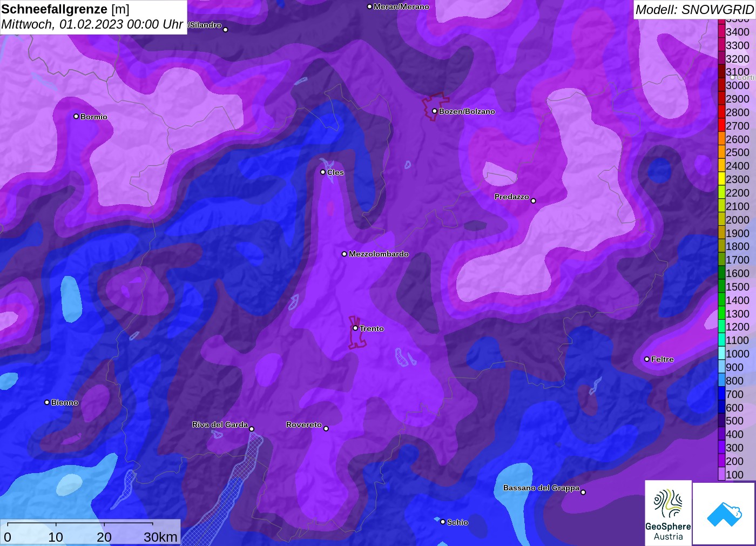Select the light purple 100 legend swatch
This screenshot has width=756, height=546.
[x=721, y=474]
